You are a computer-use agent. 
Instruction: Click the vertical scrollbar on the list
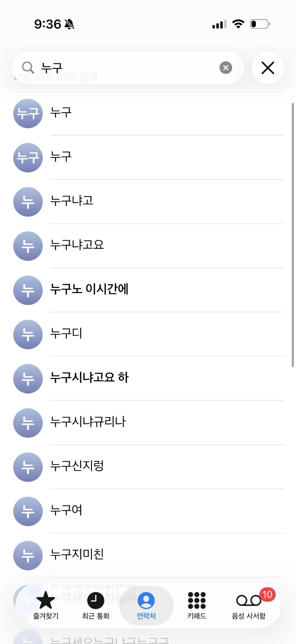293,235
